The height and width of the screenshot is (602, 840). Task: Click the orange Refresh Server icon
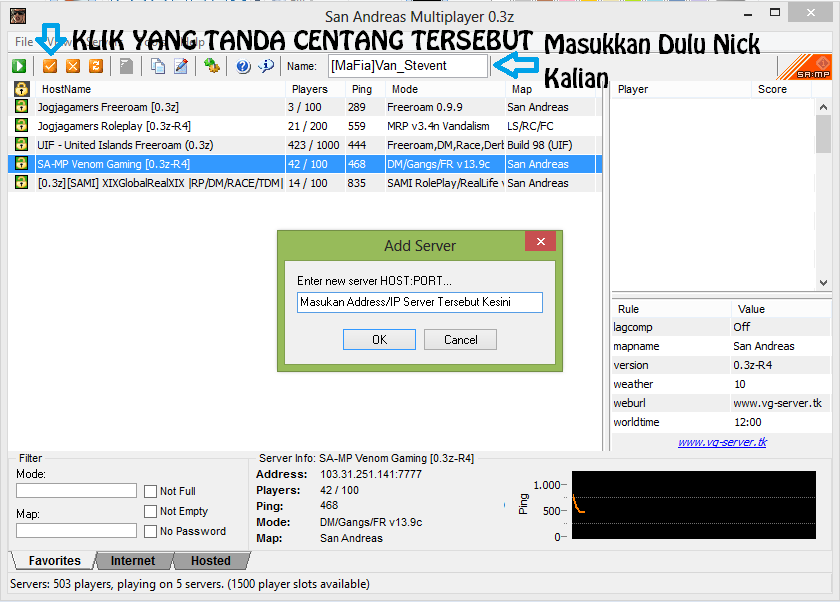pos(96,66)
